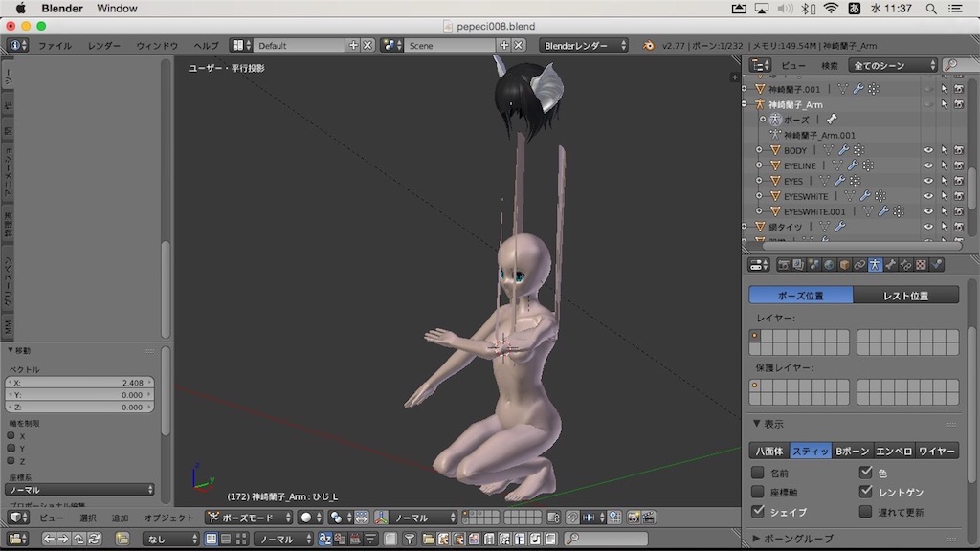Select ポーズ位置 button
The image size is (980, 551).
point(801,295)
